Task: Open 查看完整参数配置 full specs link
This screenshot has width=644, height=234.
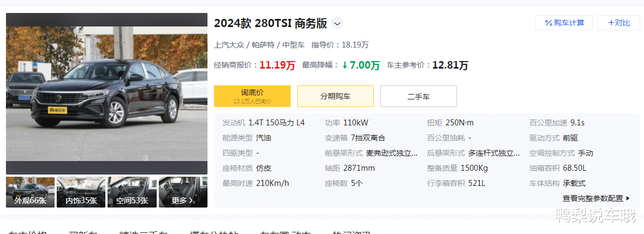Action: click(596, 198)
